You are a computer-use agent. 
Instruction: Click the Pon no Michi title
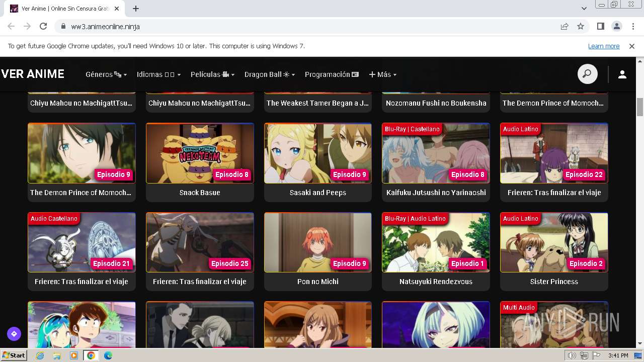coord(318,282)
